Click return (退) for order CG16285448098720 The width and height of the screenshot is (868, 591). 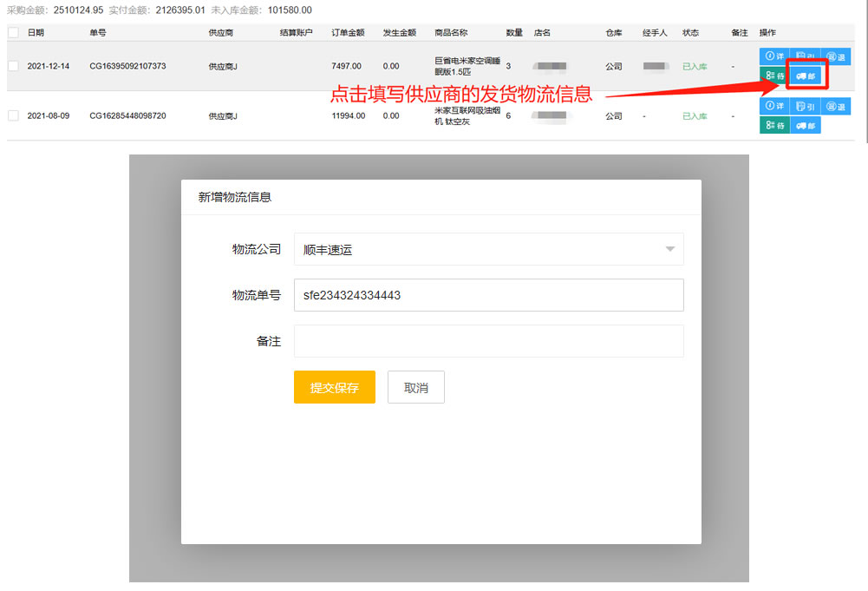click(x=835, y=107)
